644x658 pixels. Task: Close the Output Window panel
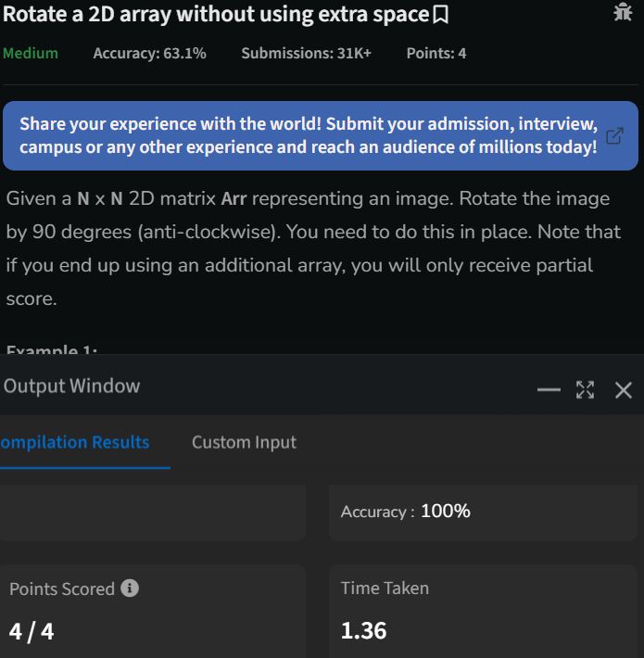(x=624, y=390)
